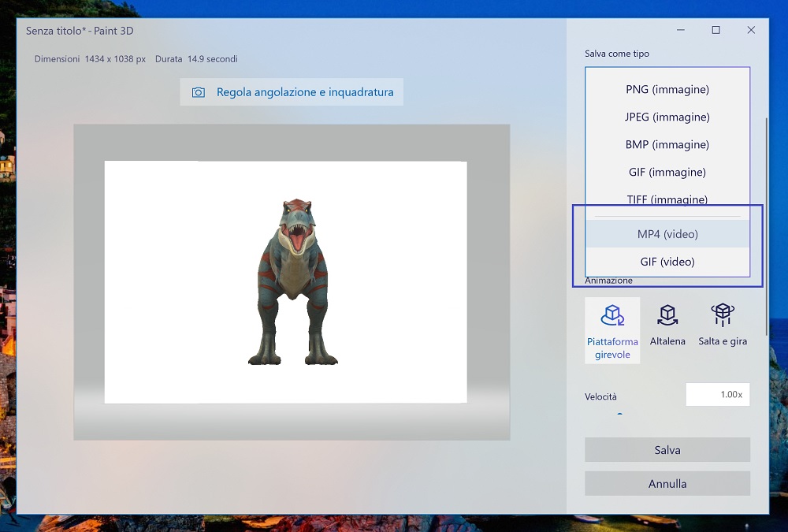Click the camera icon for angle adjustment

(x=199, y=91)
